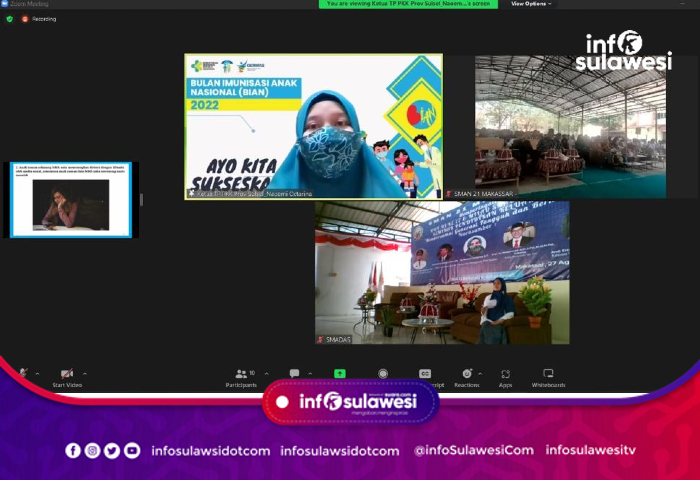This screenshot has height=480, width=700.
Task: Click the green encryption shield icon
Action: click(10, 19)
